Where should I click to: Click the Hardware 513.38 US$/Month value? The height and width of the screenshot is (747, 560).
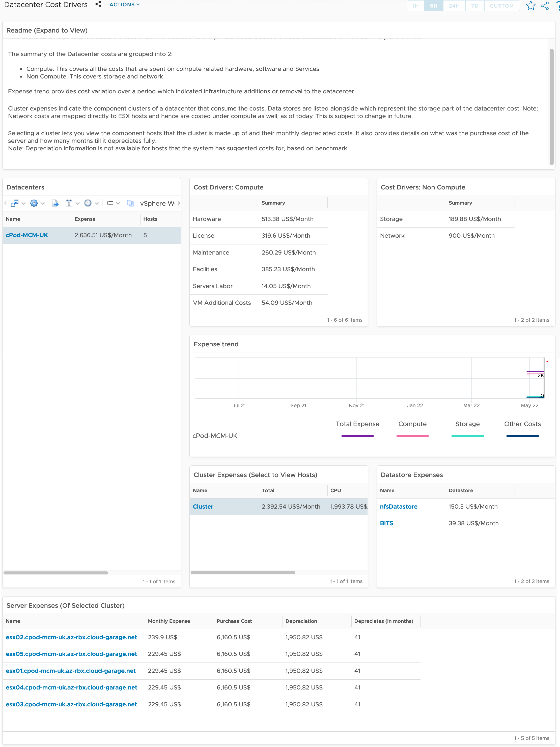pos(287,219)
